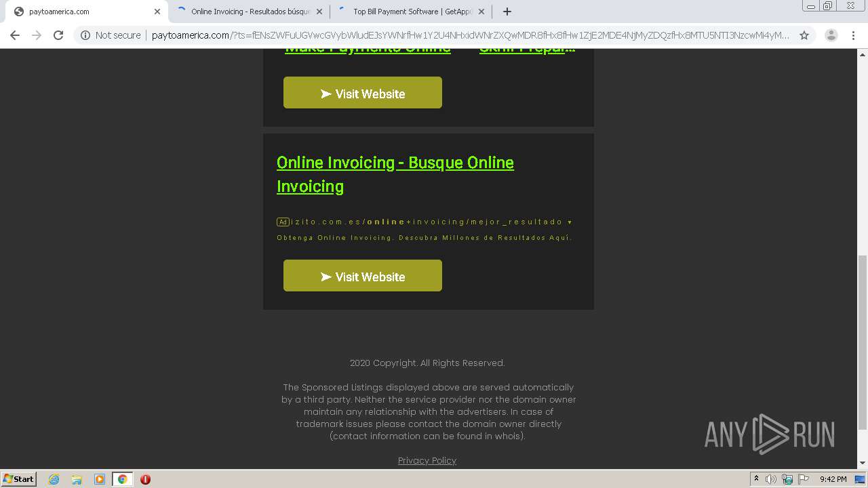This screenshot has width=868, height=488.
Task: Close the paytoamerica.com tab
Action: coord(157,12)
